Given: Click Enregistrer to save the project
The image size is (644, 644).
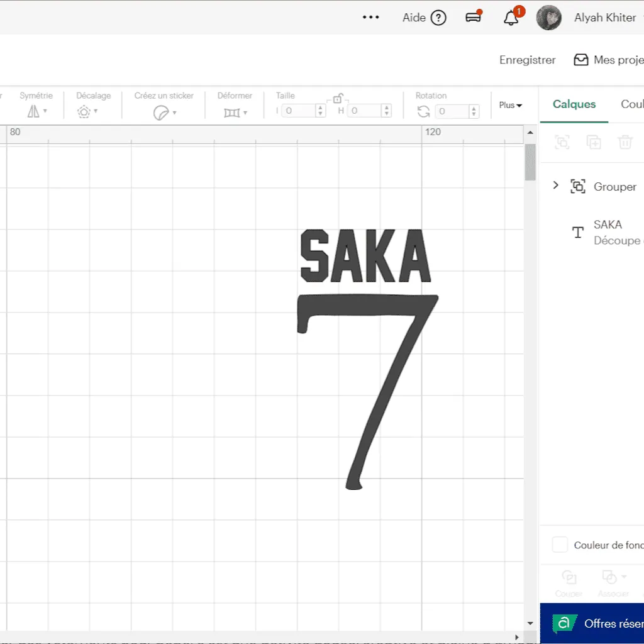Looking at the screenshot, I should pos(527,60).
